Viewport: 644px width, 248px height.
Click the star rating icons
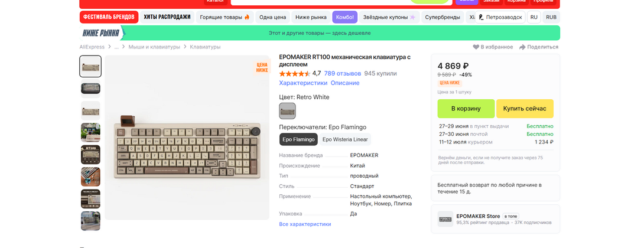coord(294,74)
